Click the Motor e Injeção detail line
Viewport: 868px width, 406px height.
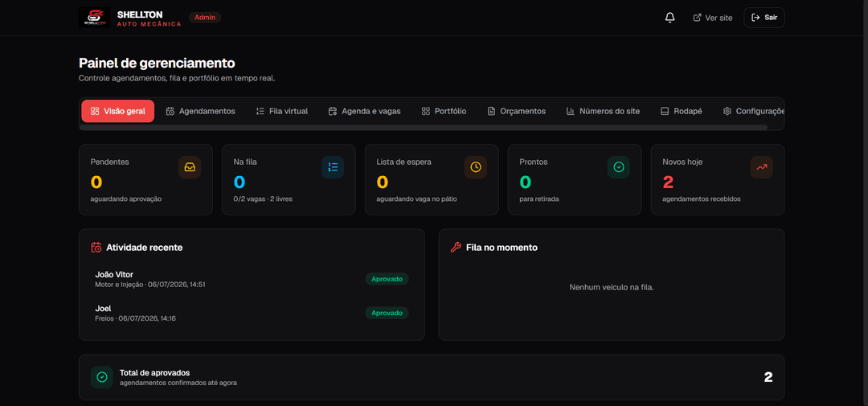coord(150,285)
